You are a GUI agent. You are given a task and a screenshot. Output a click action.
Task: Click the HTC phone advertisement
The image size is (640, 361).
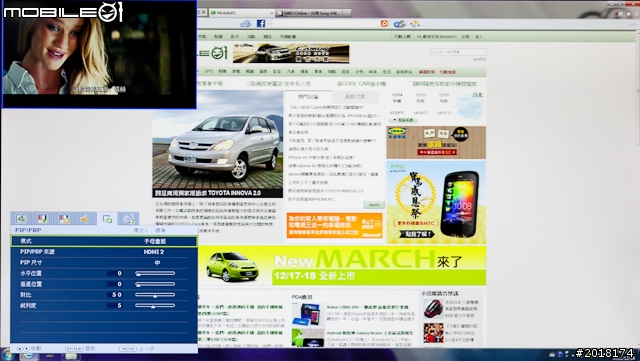click(x=436, y=203)
